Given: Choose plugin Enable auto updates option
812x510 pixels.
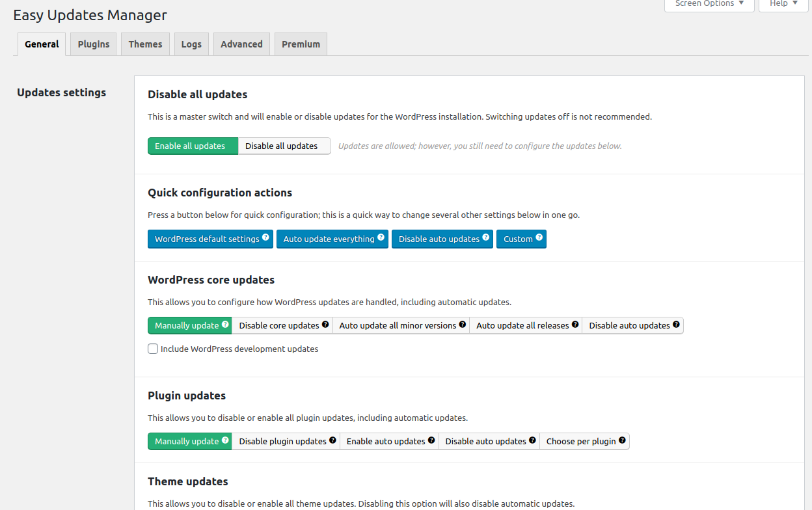Looking at the screenshot, I should 389,441.
